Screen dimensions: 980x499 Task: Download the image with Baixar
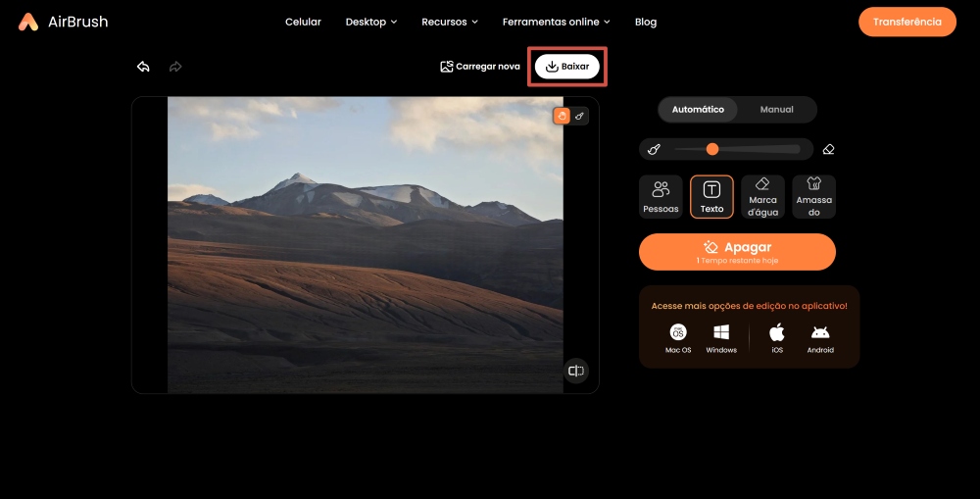pyautogui.click(x=566, y=67)
